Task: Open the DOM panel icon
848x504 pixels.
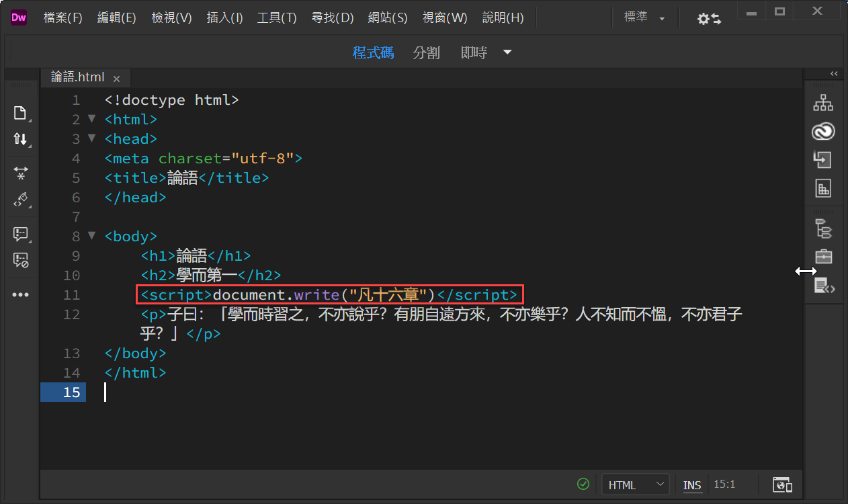Action: [823, 228]
